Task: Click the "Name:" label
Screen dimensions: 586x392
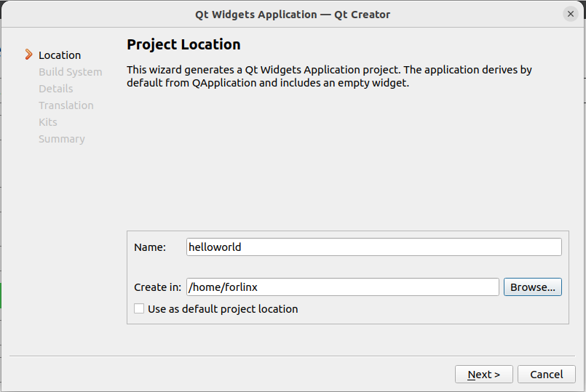Action: (x=150, y=247)
